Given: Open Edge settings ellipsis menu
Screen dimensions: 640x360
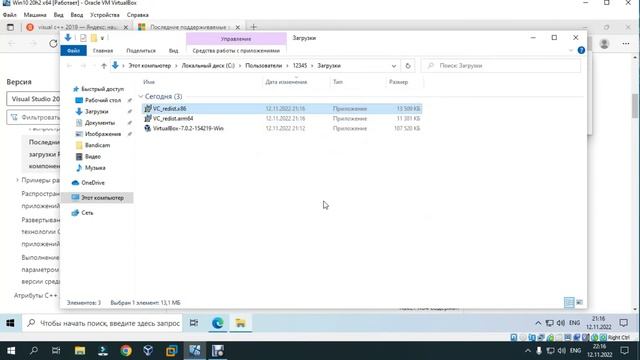Looking at the screenshot, I should coord(625,44).
